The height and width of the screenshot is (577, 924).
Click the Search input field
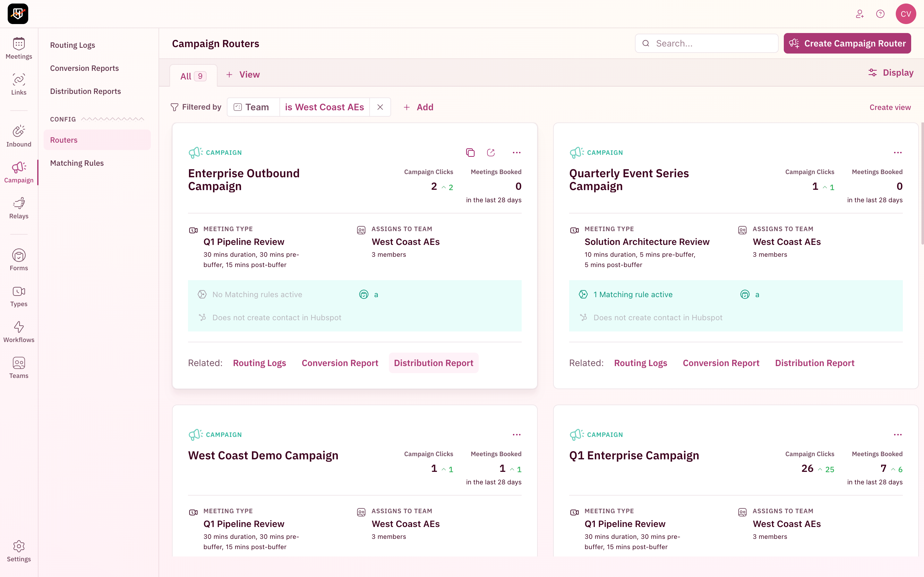pos(706,44)
